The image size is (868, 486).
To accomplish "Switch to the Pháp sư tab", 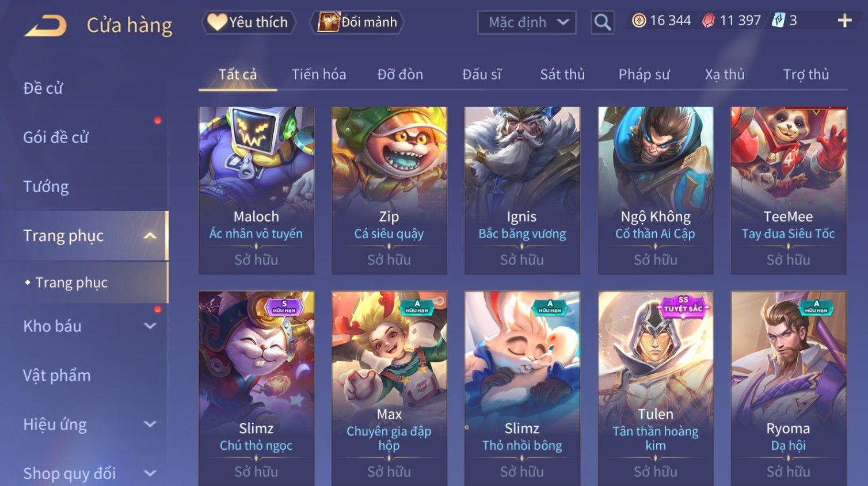I will (x=644, y=74).
